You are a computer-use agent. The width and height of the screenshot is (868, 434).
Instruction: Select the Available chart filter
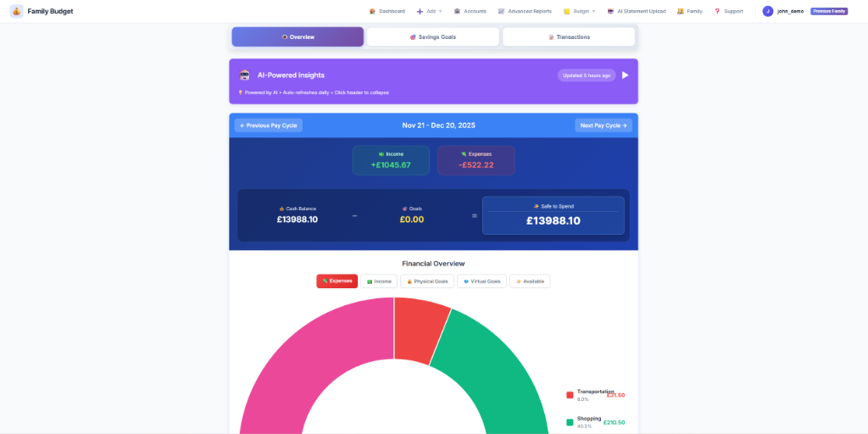[530, 281]
